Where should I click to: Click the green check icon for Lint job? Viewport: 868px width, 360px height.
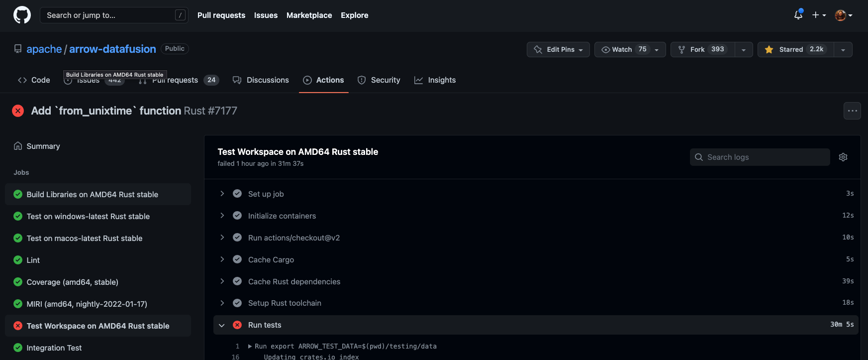click(18, 260)
